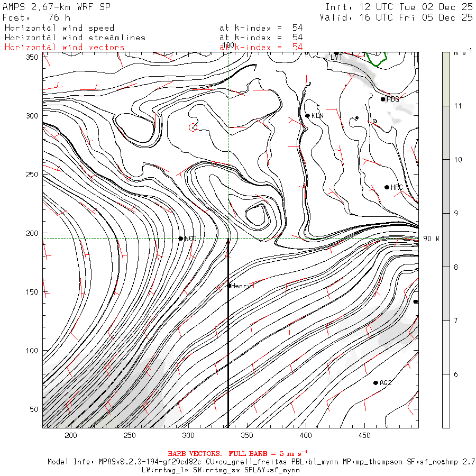Click red 'Horizontal wind vectors' legend text
The width and height of the screenshot is (476, 476).
(65, 48)
